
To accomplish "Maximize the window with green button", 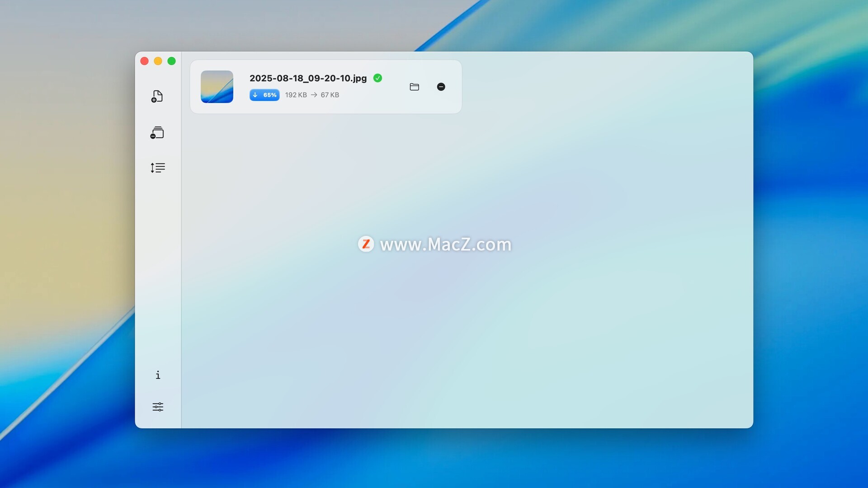I will (172, 61).
